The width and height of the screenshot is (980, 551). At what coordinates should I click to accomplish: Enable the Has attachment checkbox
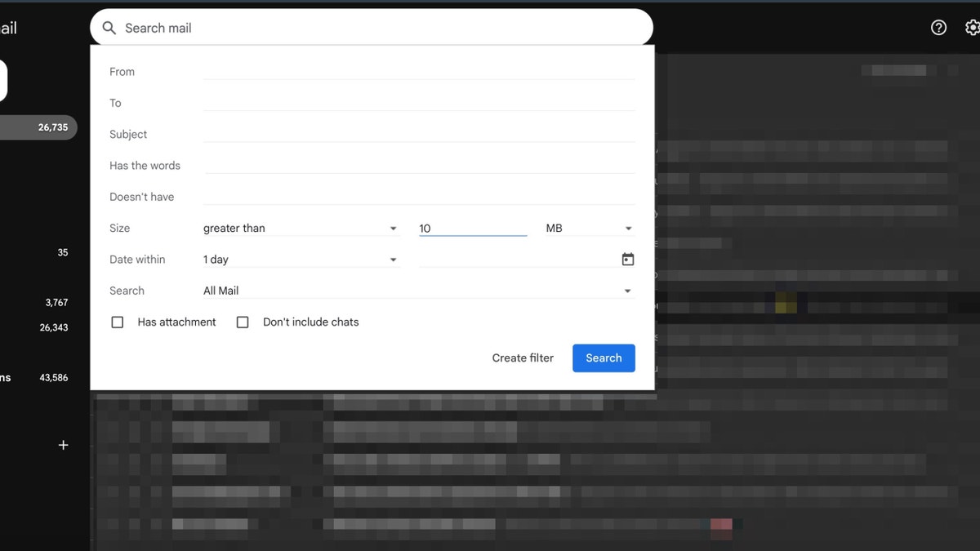117,322
